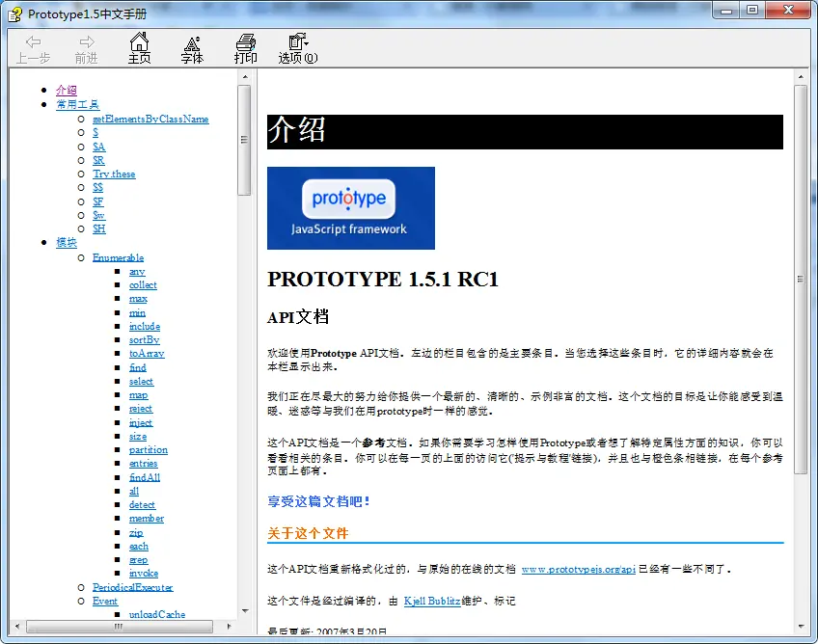The width and height of the screenshot is (818, 644).
Task: Open the Options (选项) toolbar menu
Action: (x=298, y=42)
